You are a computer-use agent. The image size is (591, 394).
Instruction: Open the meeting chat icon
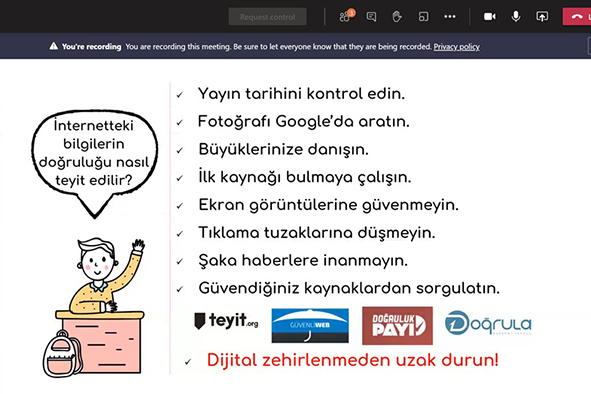(371, 17)
